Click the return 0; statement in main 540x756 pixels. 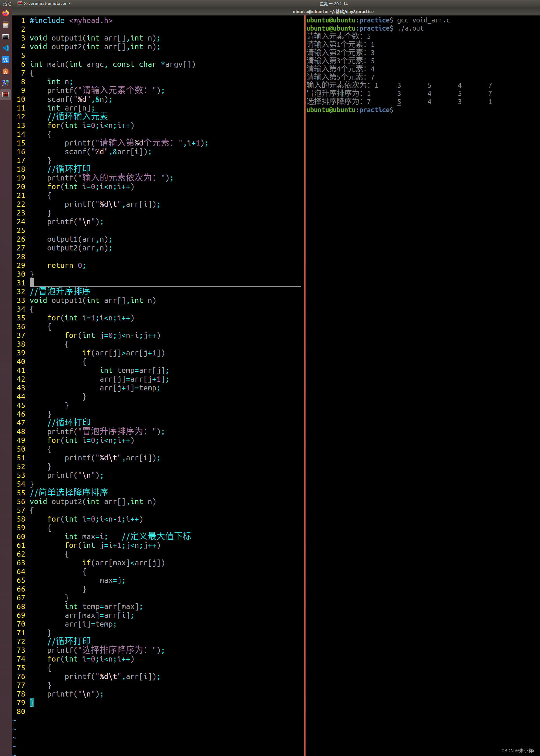[66, 265]
